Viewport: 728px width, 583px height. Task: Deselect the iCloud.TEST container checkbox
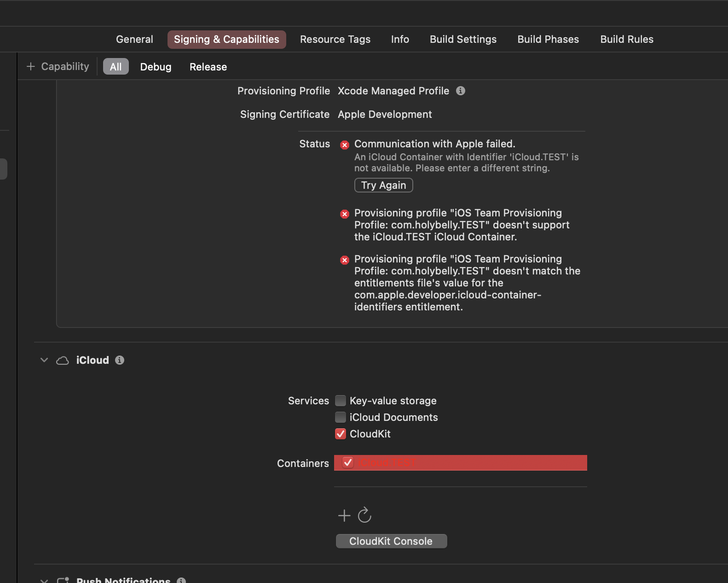(348, 462)
